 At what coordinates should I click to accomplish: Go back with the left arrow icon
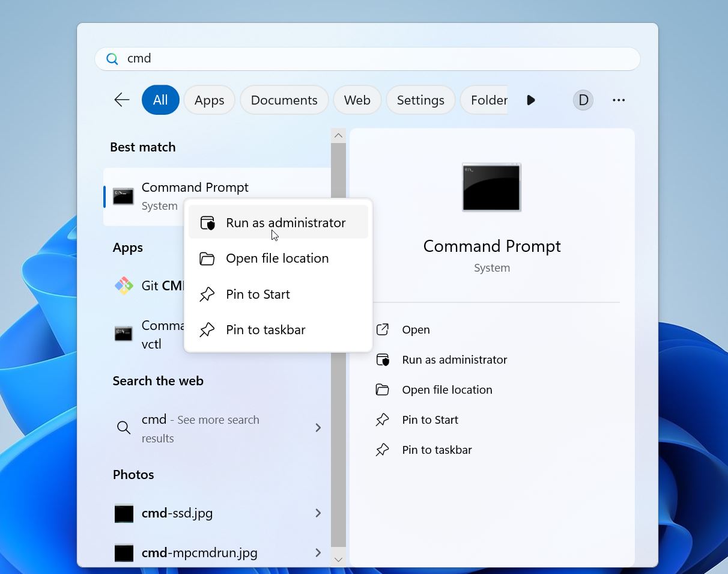pyautogui.click(x=122, y=100)
